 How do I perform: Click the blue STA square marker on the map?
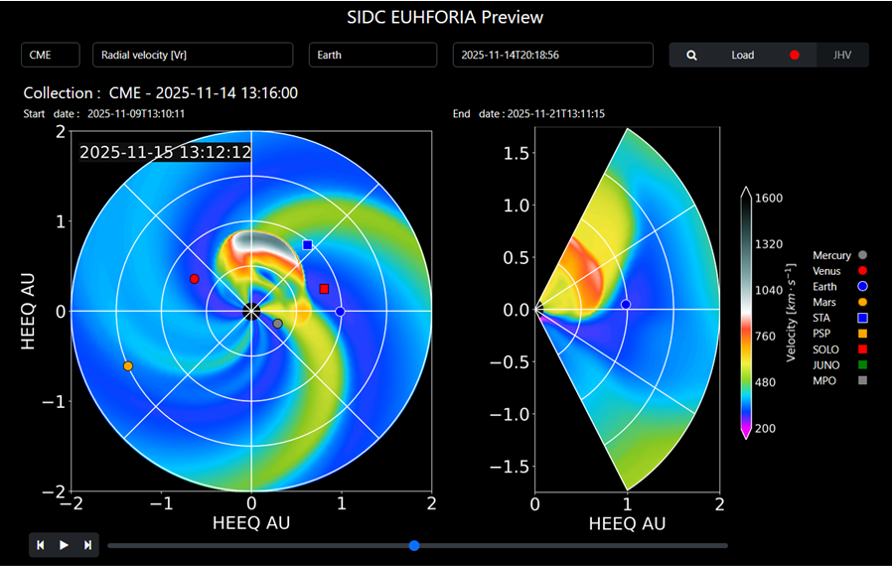coord(308,245)
